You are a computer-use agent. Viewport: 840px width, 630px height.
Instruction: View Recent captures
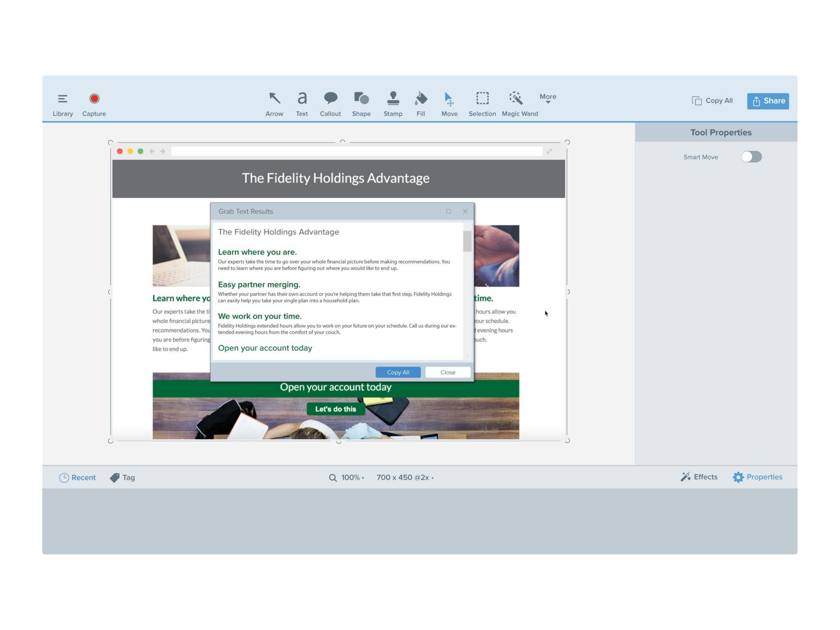[77, 477]
